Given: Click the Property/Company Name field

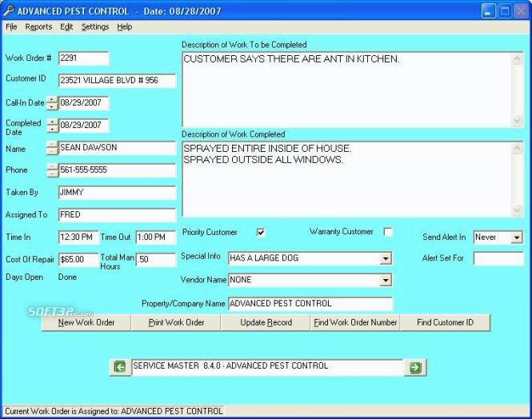Looking at the screenshot, I should [310, 304].
